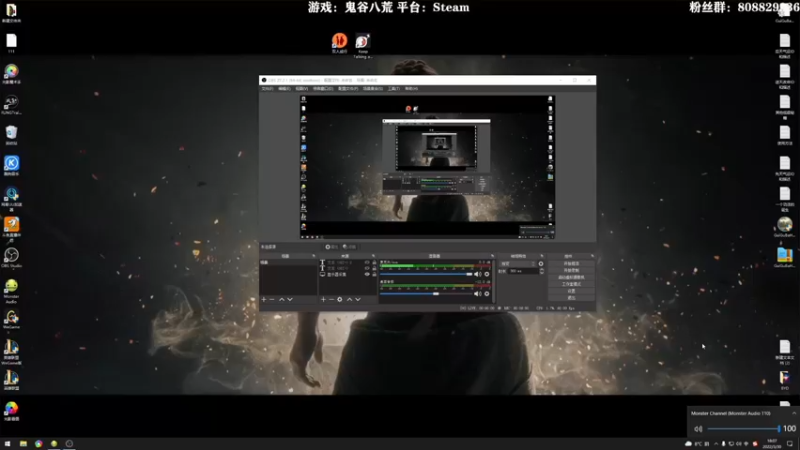Mute Monster Channel in the volume flyout

click(x=698, y=429)
